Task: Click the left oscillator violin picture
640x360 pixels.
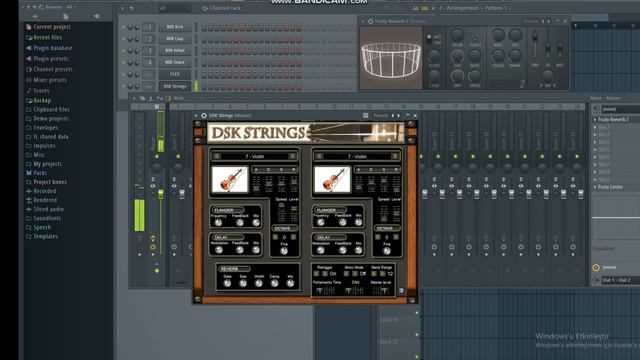Action: click(x=230, y=179)
